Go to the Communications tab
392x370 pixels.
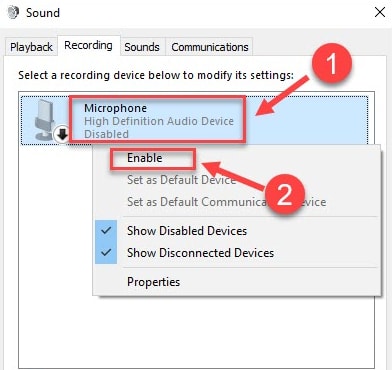pyautogui.click(x=210, y=47)
